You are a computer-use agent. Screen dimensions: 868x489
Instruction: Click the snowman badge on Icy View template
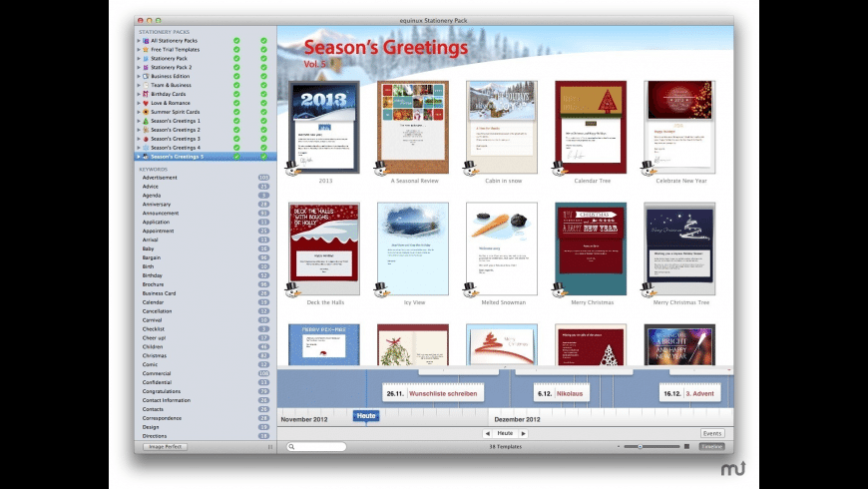pyautogui.click(x=381, y=289)
